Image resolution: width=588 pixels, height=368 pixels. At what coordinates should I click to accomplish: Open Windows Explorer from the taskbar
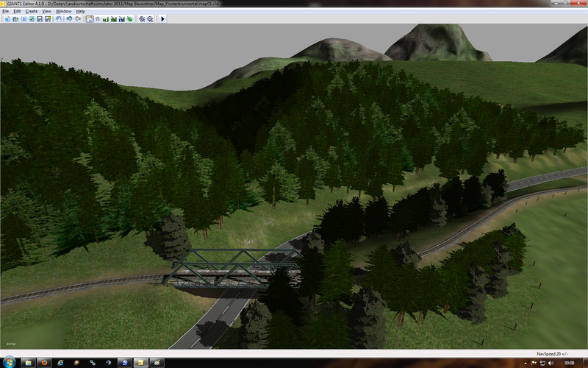click(x=28, y=363)
